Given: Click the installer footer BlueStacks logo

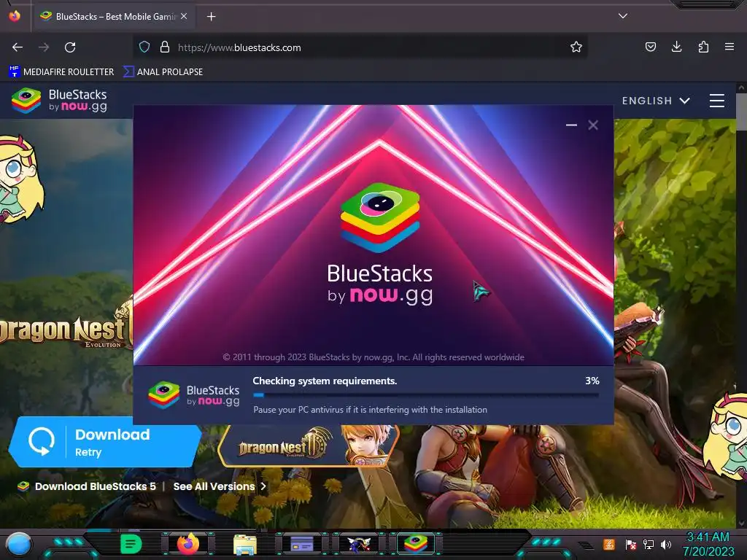Looking at the screenshot, I should click(x=194, y=394).
